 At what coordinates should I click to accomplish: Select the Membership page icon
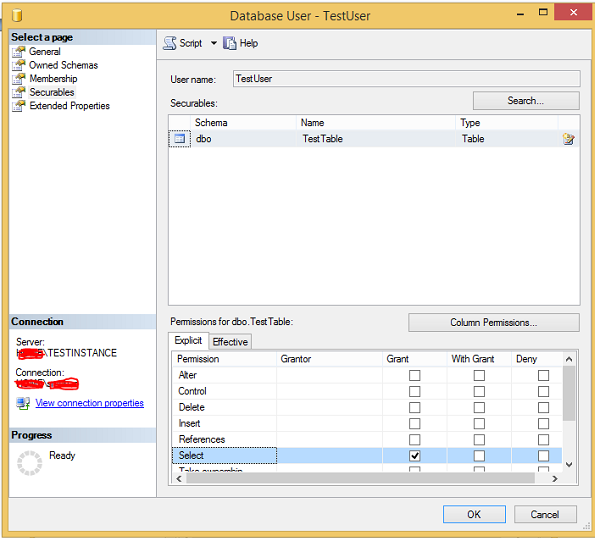[19, 79]
